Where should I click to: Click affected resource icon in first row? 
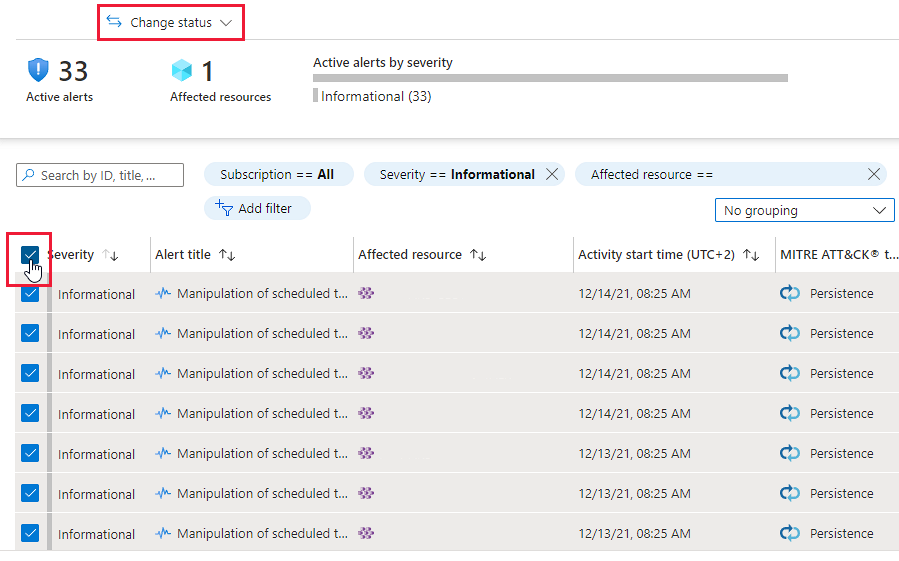(x=366, y=294)
